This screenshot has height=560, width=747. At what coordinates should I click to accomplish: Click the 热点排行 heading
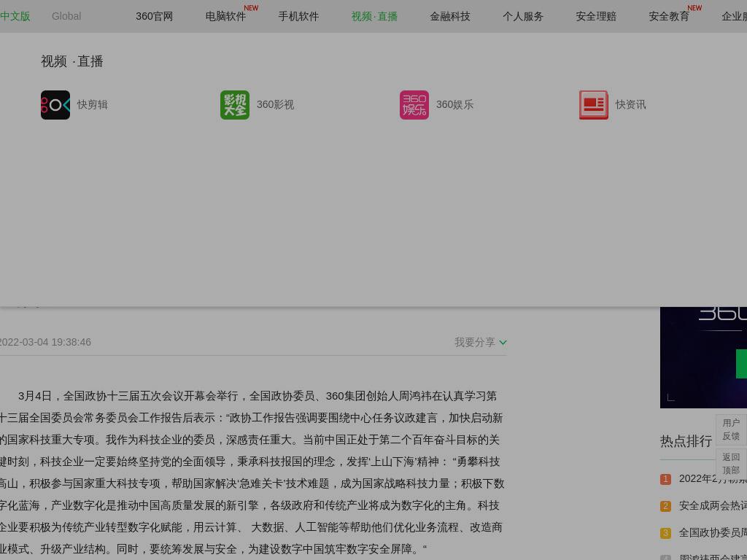(686, 441)
